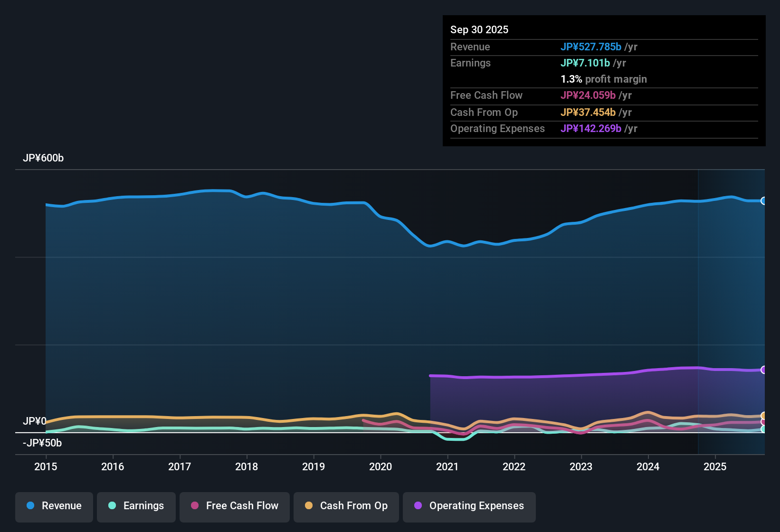The width and height of the screenshot is (780, 532).
Task: Select the Operating Expenses endpoint marker
Action: 764,369
